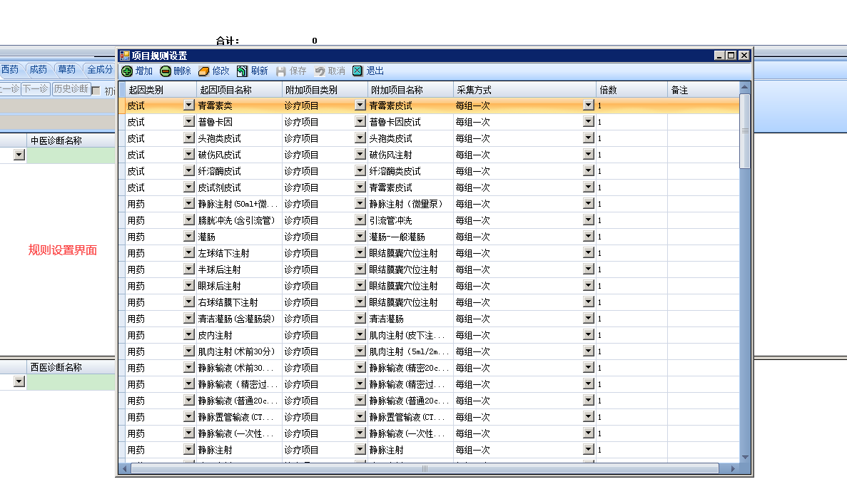Open 附加项目类别 dropdown in the 普鲁卡因 row
Image resolution: width=847 pixels, height=504 pixels.
tap(360, 121)
